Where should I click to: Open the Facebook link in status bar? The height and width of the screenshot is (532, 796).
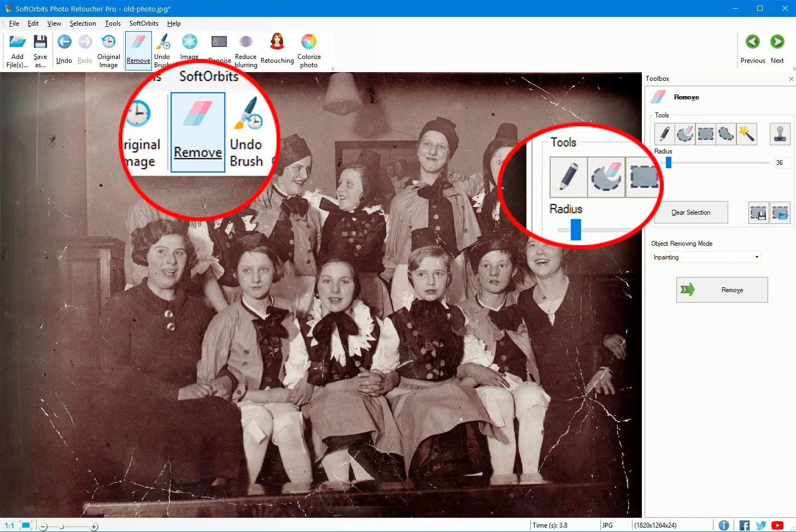(744, 525)
